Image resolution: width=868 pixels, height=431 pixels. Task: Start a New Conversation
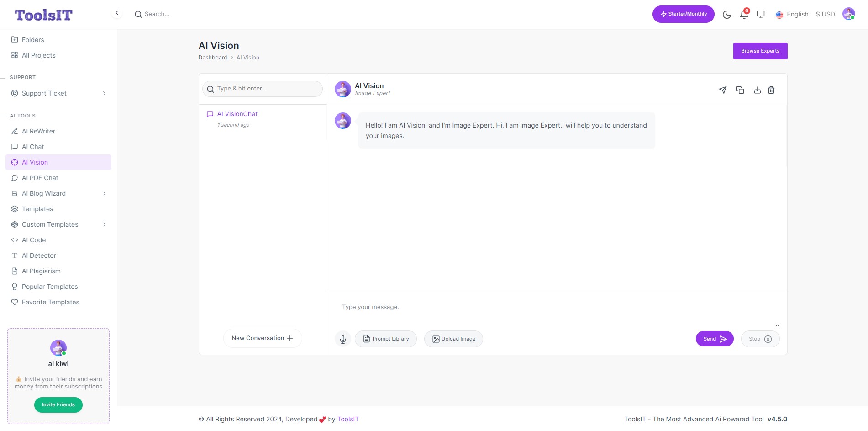point(263,338)
